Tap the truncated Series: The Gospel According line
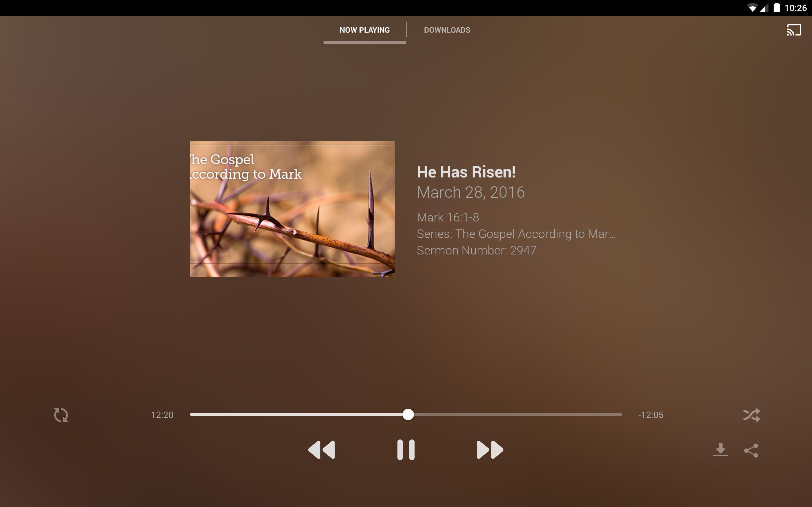 [x=516, y=234]
